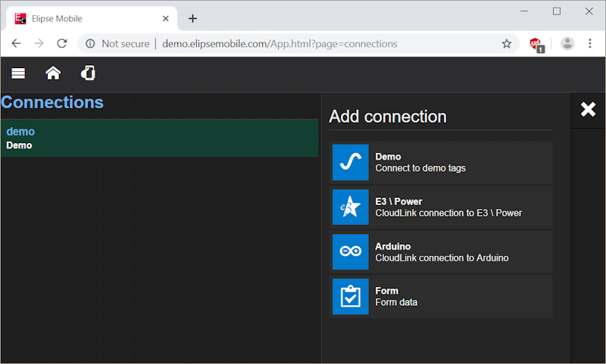Select the existing demo connection entry
606x364 pixels.
(159, 138)
